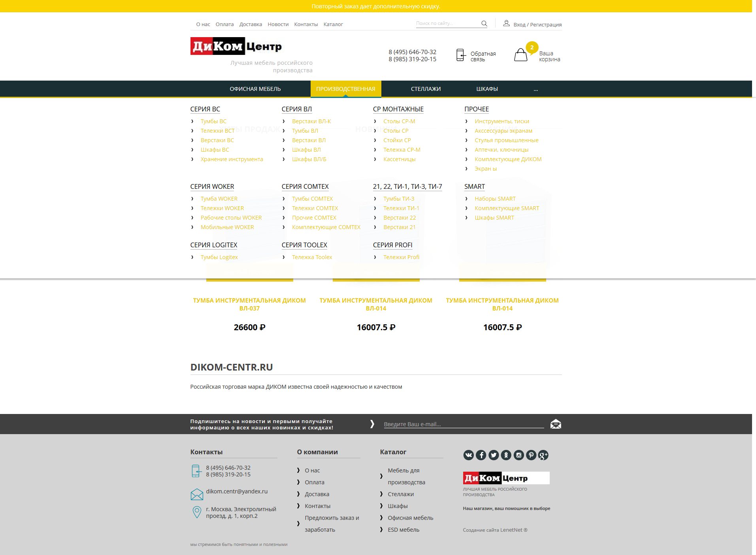
Task: Click the newsletter e-mail input field
Action: (x=464, y=424)
